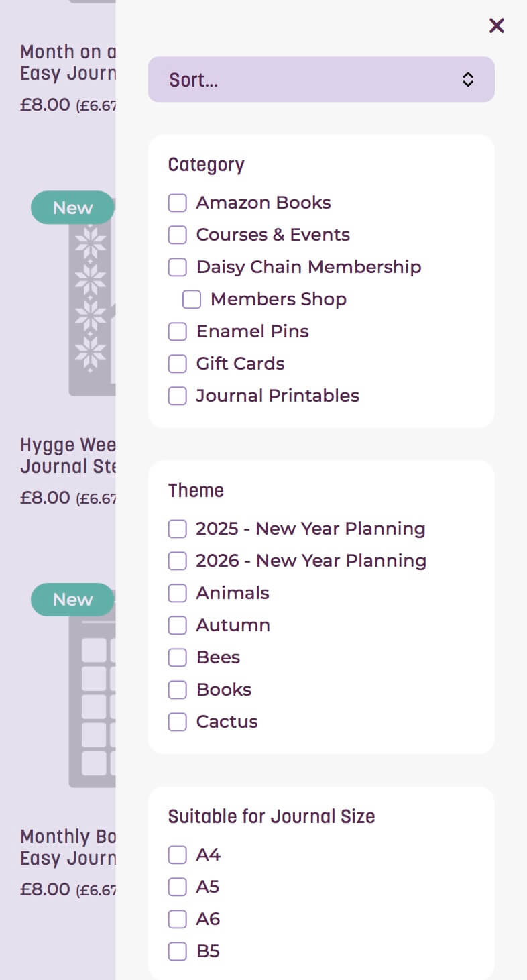
Task: Filter by Animals theme
Action: pyautogui.click(x=178, y=593)
